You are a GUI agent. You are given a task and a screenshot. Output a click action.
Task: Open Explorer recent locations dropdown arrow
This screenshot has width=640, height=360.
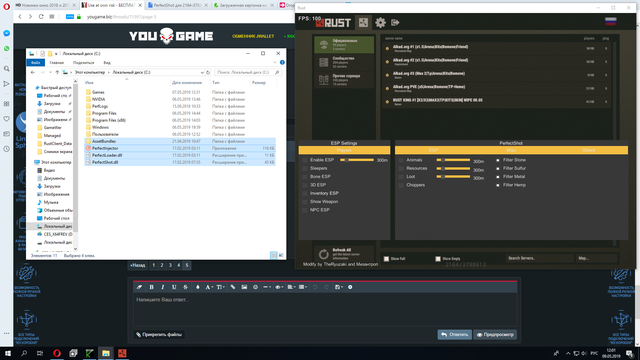coord(50,72)
